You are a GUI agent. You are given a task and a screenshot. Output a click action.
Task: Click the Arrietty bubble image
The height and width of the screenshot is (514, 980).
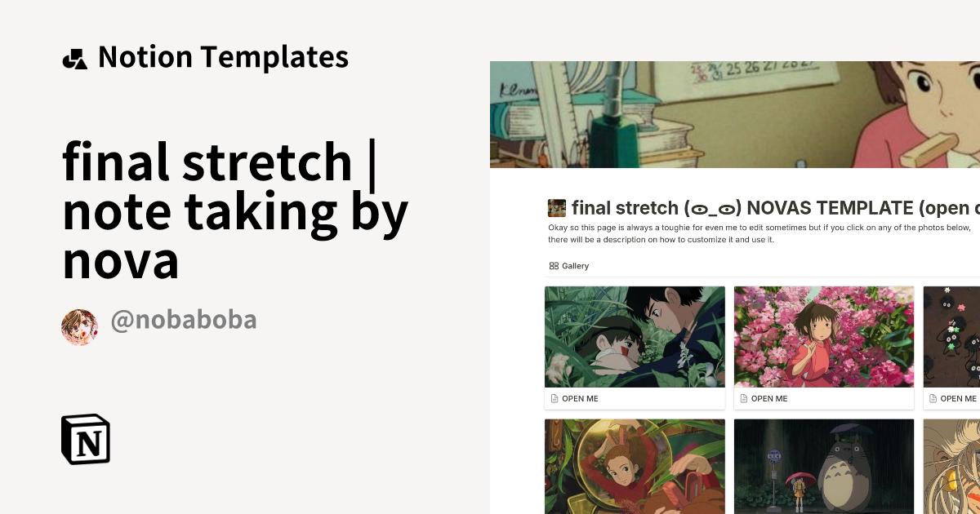point(635,466)
